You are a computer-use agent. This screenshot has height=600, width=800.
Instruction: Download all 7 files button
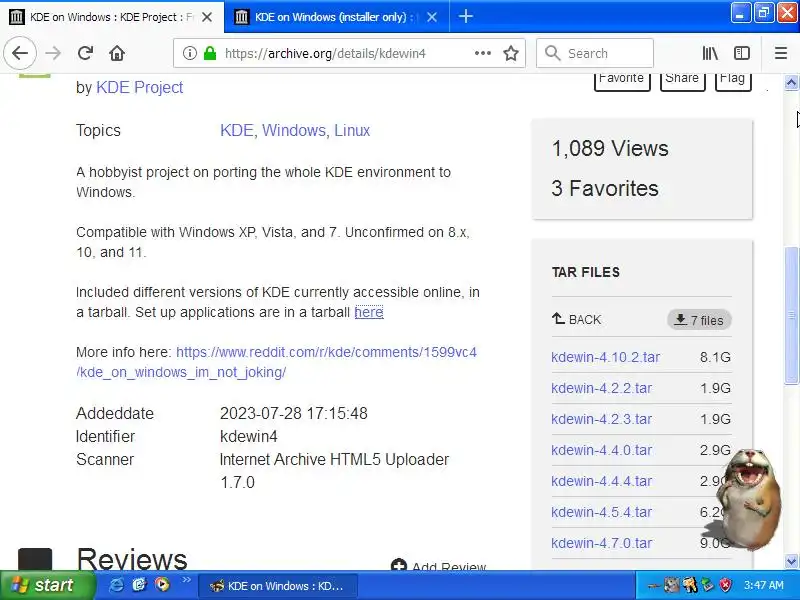tap(699, 320)
